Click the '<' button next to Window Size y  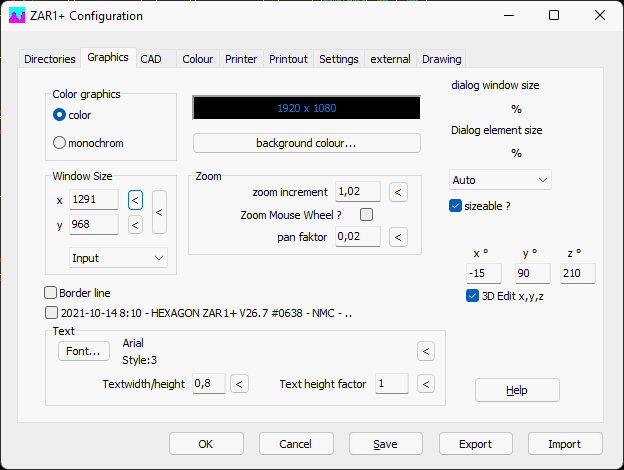[136, 224]
